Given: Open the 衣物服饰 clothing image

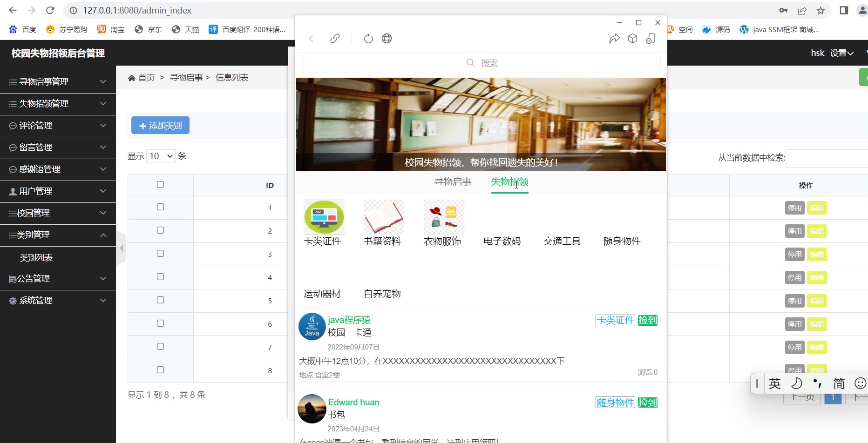Looking at the screenshot, I should 444,217.
